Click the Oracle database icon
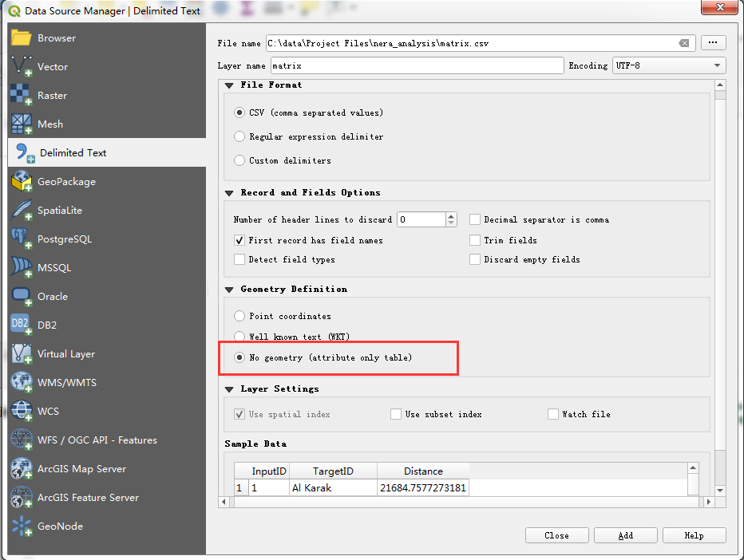 [x=21, y=297]
